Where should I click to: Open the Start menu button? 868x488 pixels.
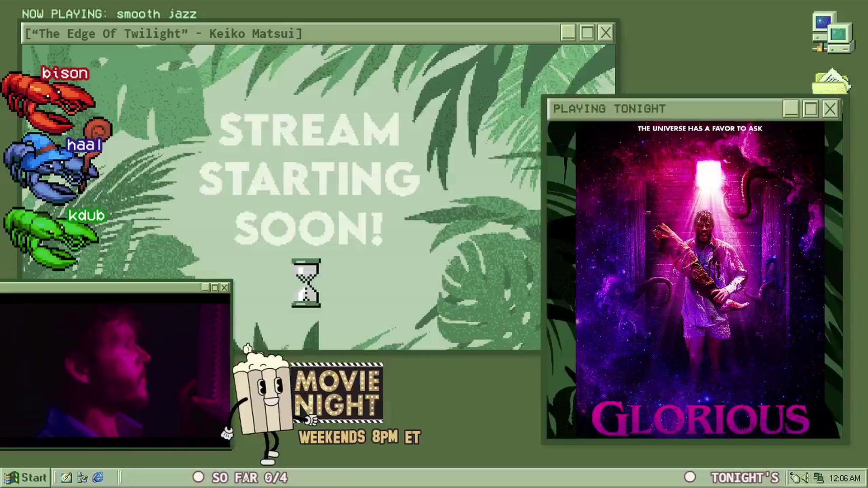[25, 478]
